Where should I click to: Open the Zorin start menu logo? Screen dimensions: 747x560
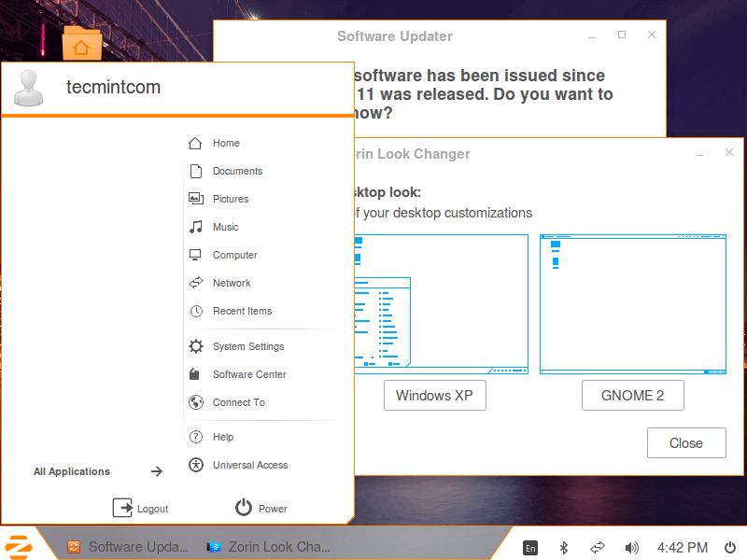pyautogui.click(x=18, y=547)
